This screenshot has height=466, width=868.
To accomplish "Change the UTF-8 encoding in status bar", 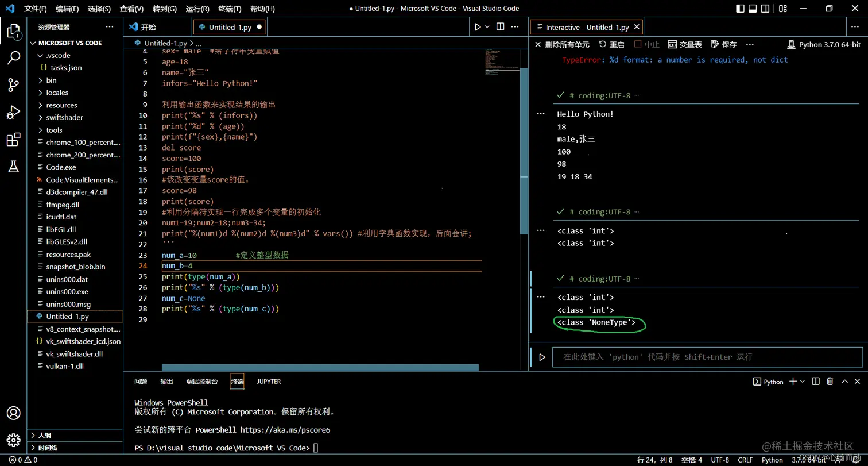I will coord(720,460).
